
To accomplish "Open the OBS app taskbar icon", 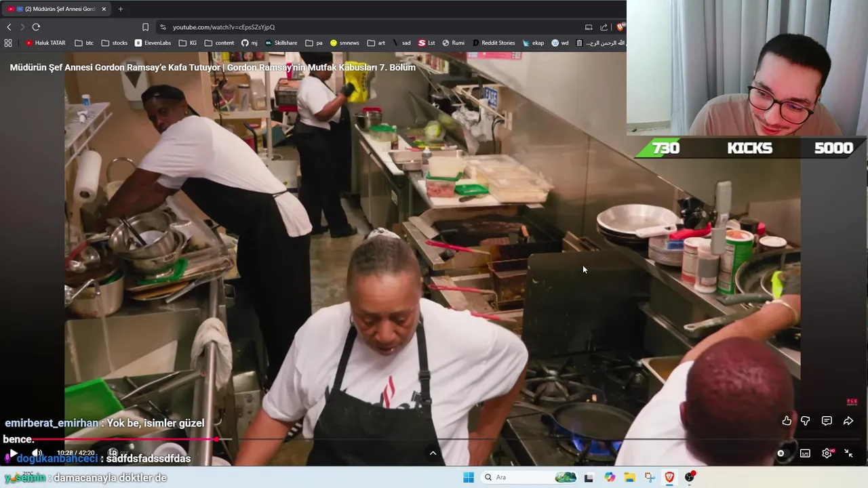I will tap(690, 477).
